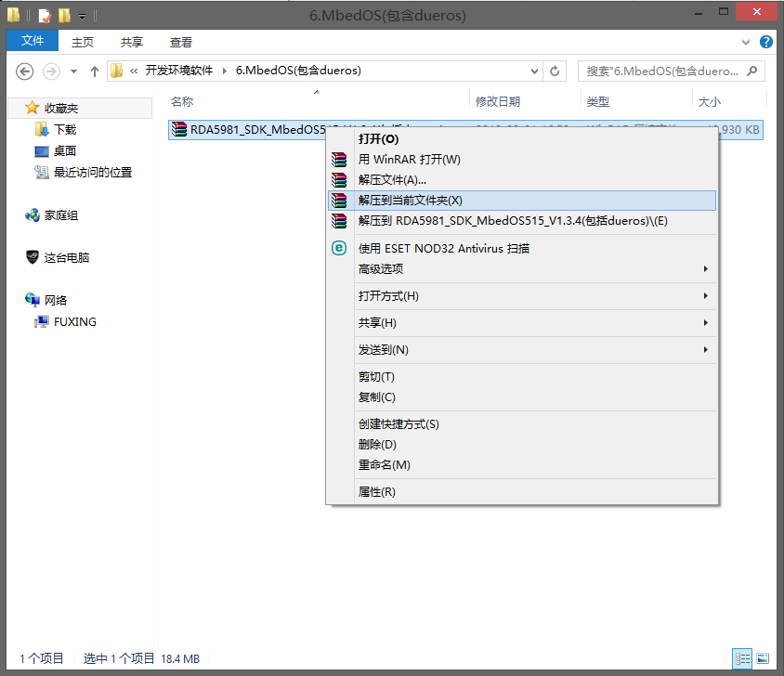Sort by 大小 column header
This screenshot has width=784, height=676.
[709, 102]
